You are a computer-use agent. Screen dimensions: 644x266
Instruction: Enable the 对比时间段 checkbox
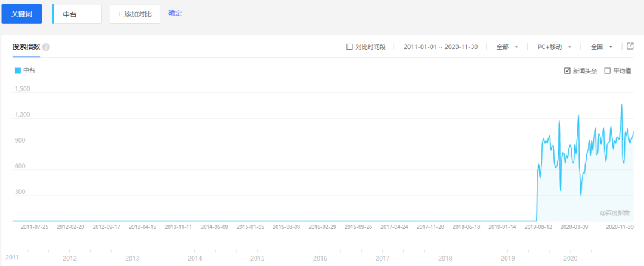(x=349, y=47)
